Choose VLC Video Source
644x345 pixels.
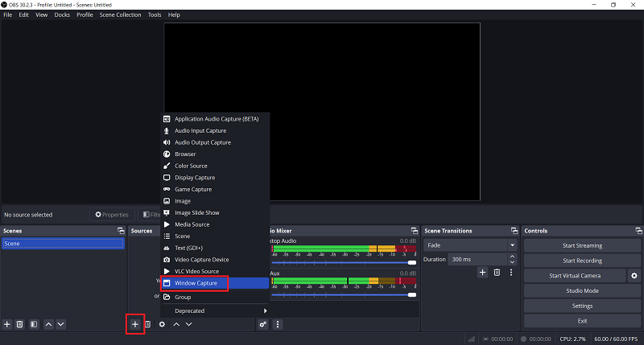pyautogui.click(x=215, y=271)
